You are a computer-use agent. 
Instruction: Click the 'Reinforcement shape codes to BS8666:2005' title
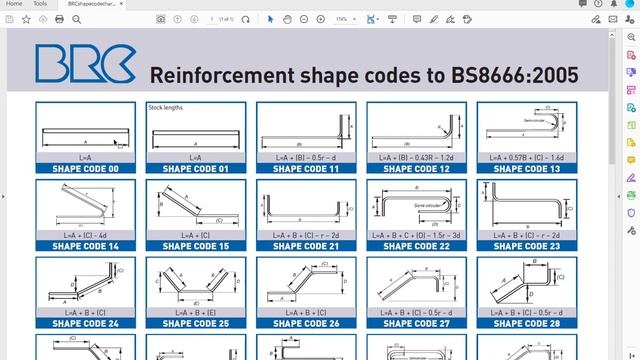[364, 75]
